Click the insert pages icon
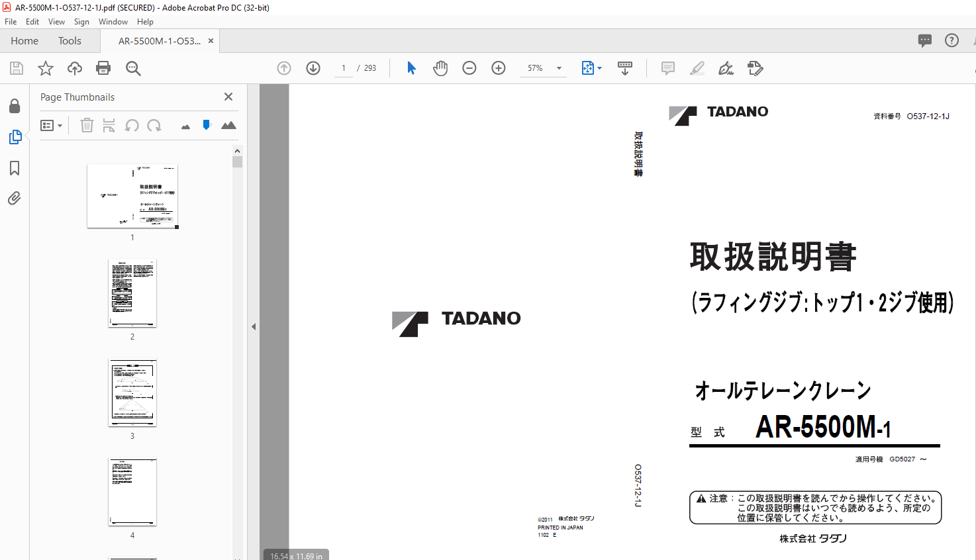Viewport: 976px width, 560px height. click(109, 125)
